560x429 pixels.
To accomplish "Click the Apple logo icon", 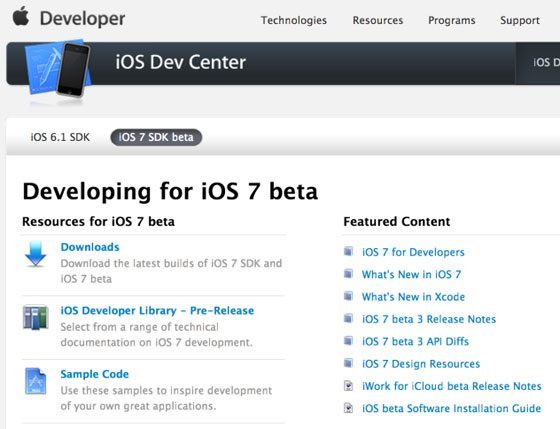I will point(21,16).
